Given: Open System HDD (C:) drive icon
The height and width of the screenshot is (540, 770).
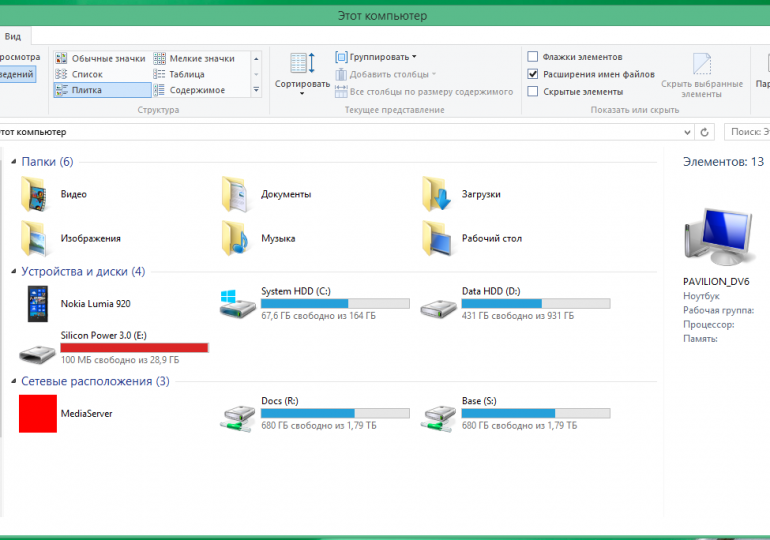Looking at the screenshot, I should (x=236, y=303).
